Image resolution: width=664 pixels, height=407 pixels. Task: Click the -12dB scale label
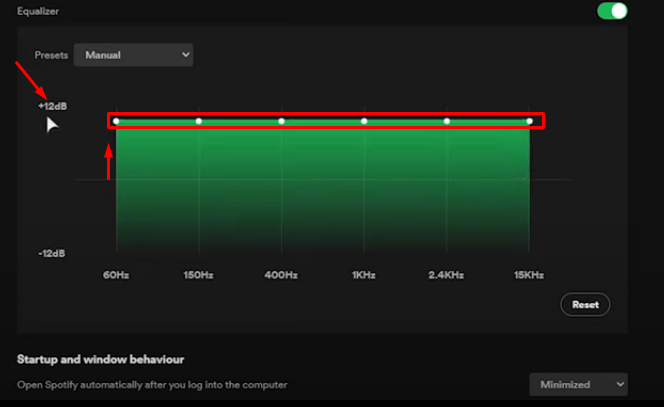click(52, 253)
